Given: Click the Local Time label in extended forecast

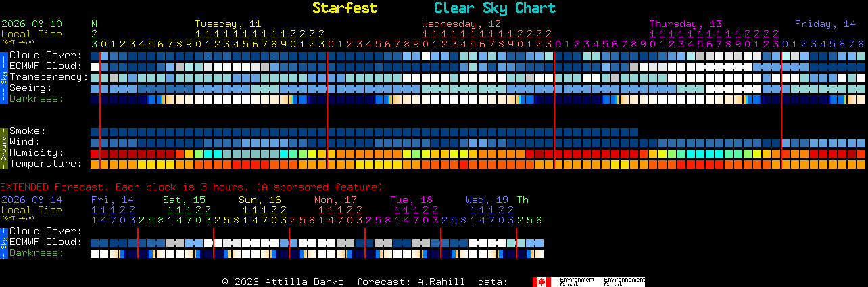Looking at the screenshot, I should (x=32, y=210).
